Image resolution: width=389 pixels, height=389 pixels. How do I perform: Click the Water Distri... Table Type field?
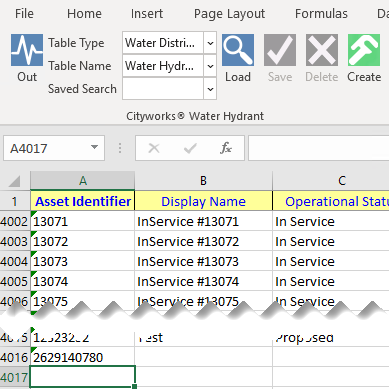163,43
